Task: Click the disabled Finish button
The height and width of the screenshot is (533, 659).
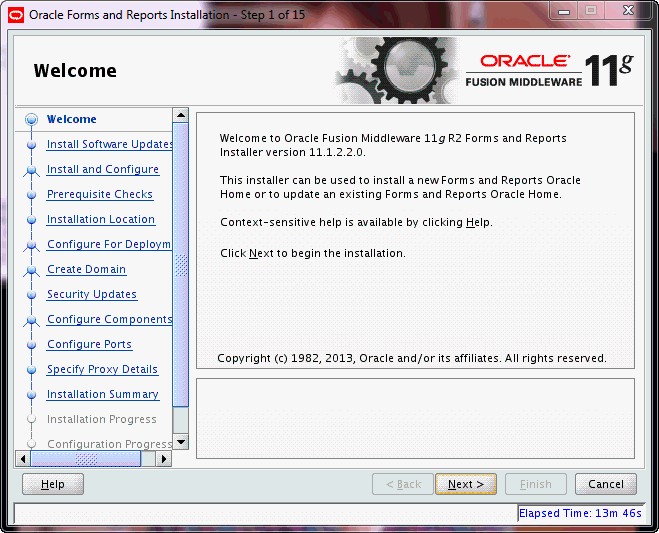Action: pyautogui.click(x=536, y=484)
